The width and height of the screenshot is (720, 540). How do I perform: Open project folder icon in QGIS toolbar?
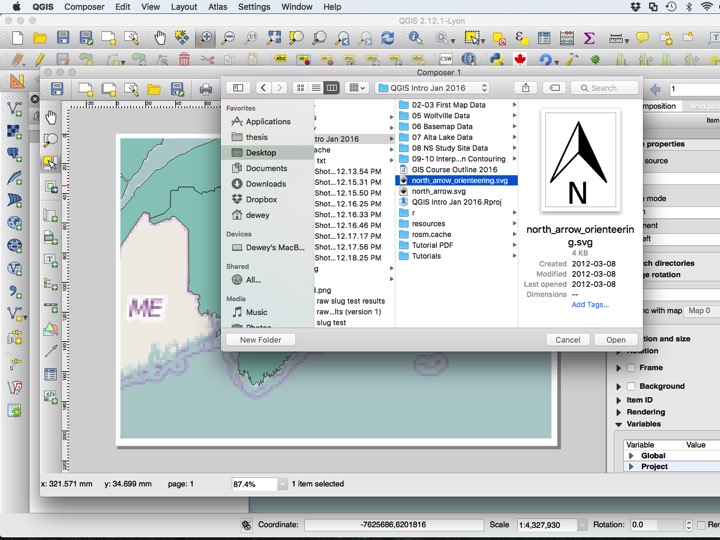pos(40,38)
